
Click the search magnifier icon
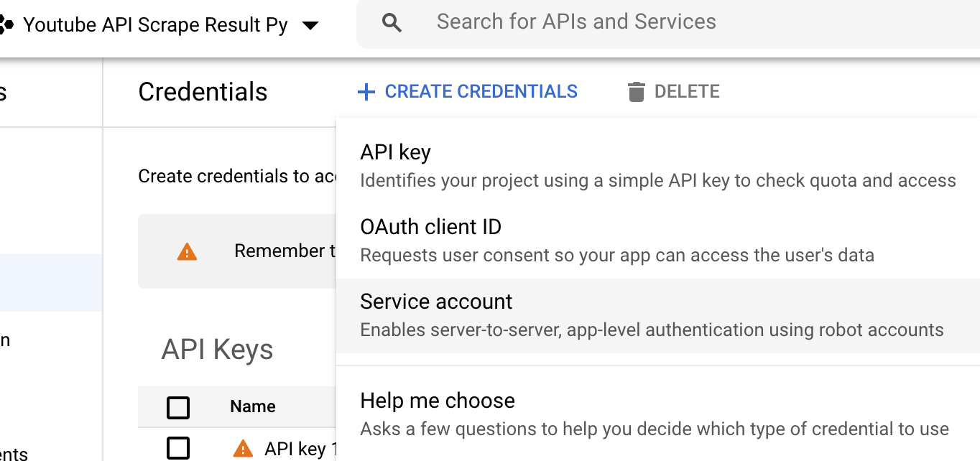click(x=392, y=23)
